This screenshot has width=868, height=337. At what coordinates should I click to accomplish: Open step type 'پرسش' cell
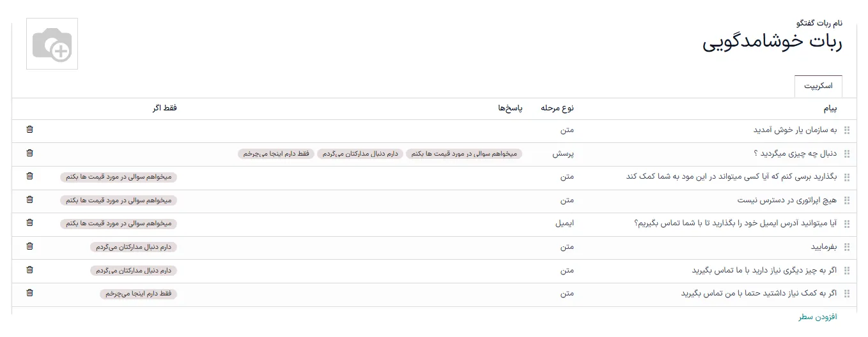pyautogui.click(x=563, y=154)
